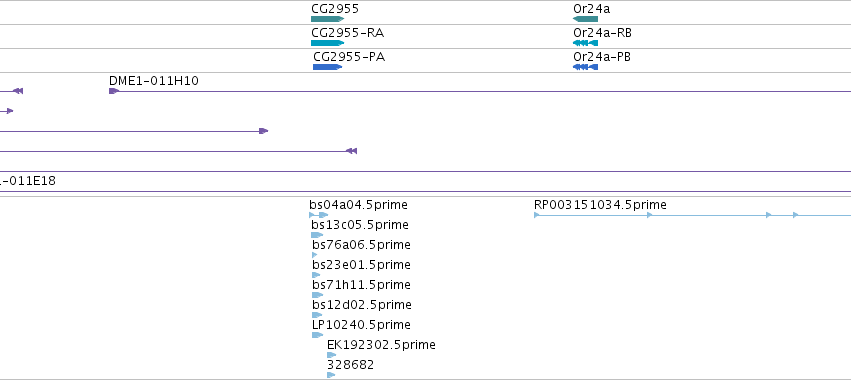The height and width of the screenshot is (380, 851).
Task: Select the bs13c05.5prime EST glyph
Action: [x=317, y=235]
